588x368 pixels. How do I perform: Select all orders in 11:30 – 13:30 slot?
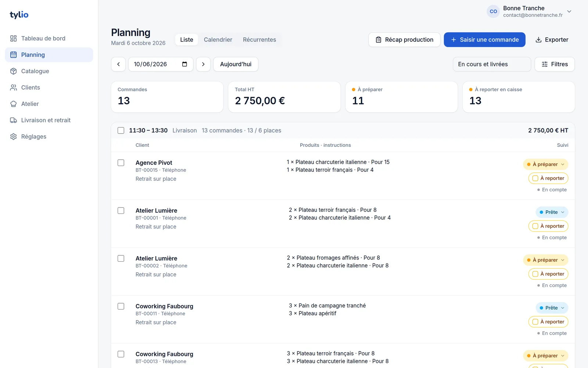pos(121,130)
